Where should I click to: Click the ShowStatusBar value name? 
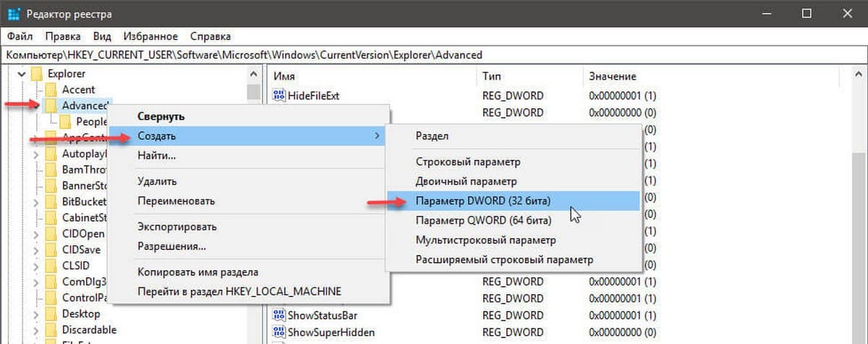tap(323, 315)
